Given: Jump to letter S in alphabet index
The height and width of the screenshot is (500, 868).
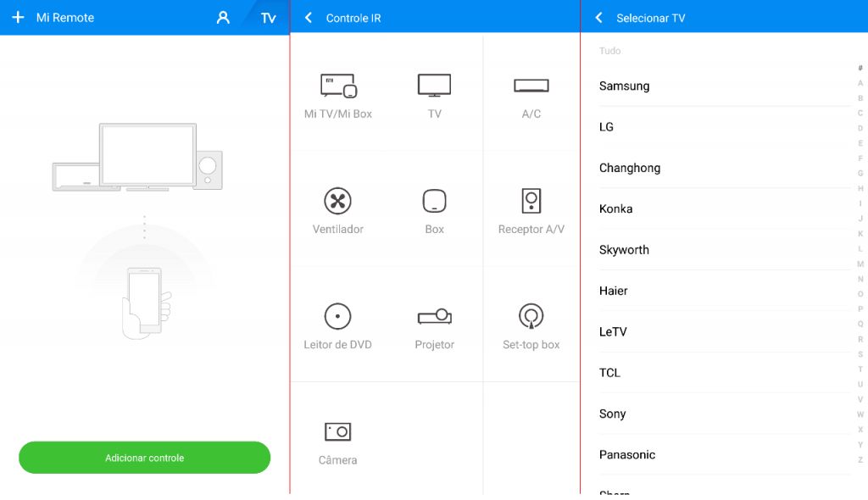Looking at the screenshot, I should point(860,354).
